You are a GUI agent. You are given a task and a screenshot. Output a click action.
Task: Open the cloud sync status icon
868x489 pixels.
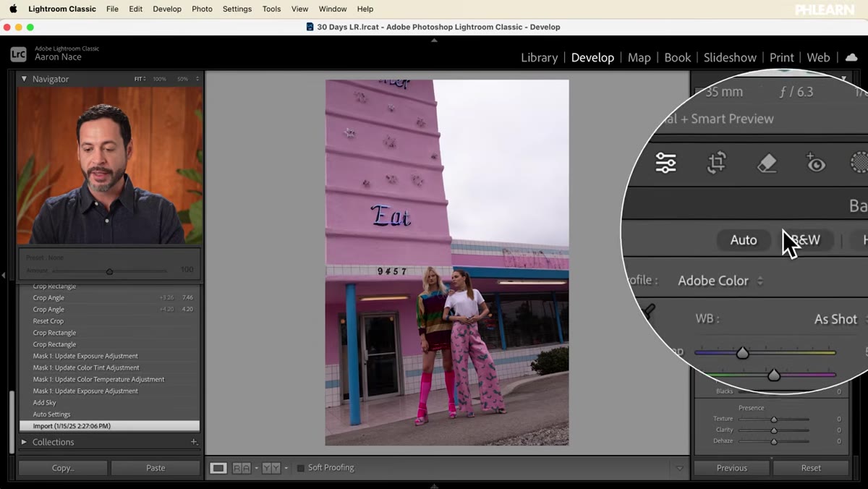point(851,57)
